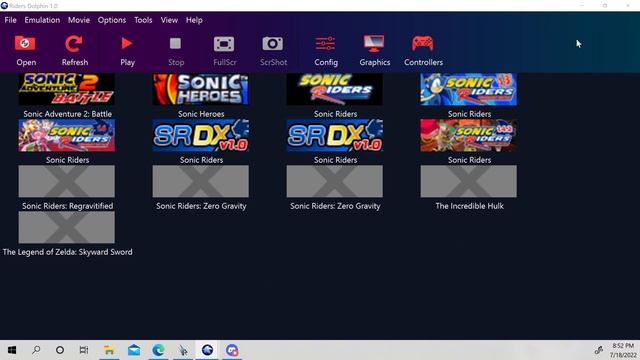The width and height of the screenshot is (640, 360).
Task: Open the Movie menu
Action: pos(79,20)
